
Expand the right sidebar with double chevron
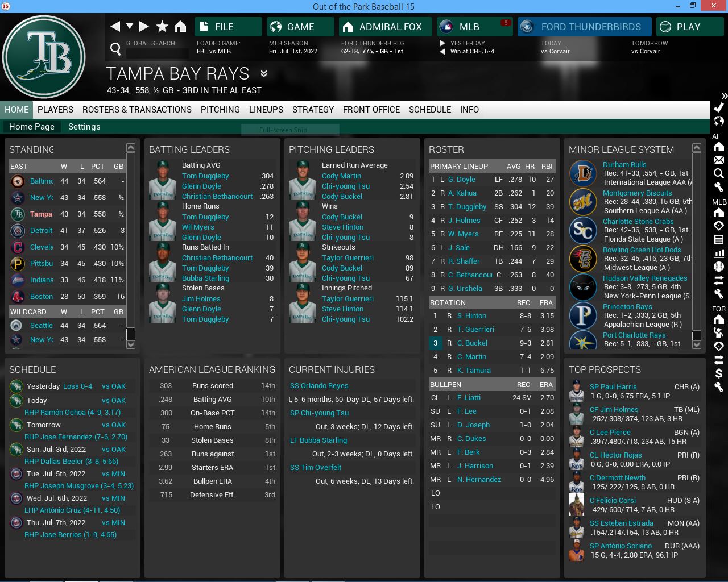pyautogui.click(x=724, y=96)
